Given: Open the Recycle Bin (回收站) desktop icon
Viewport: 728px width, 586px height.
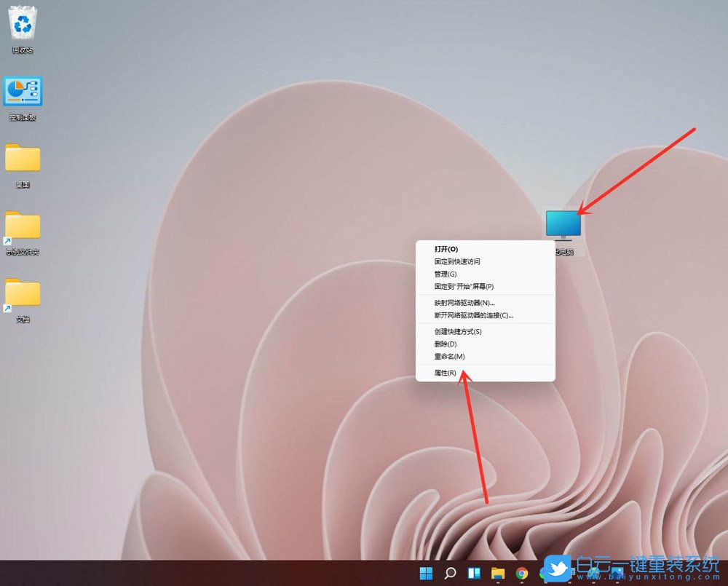Looking at the screenshot, I should pos(22,25).
